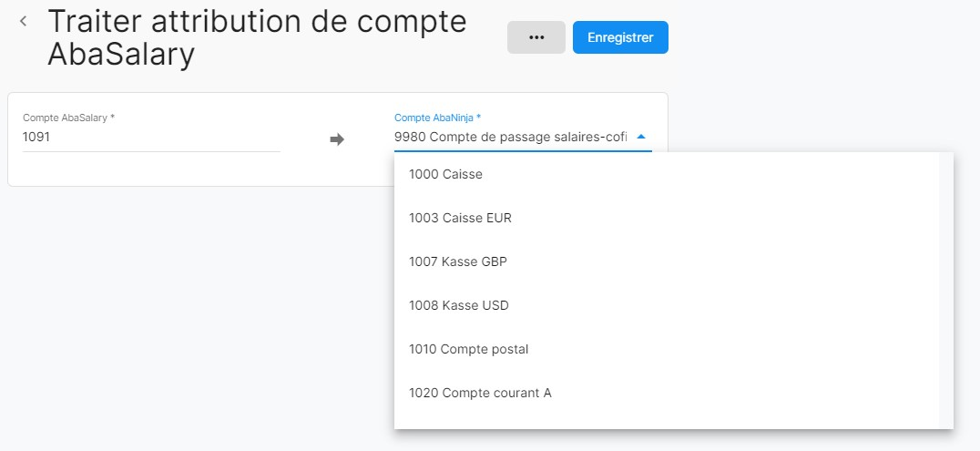
Task: Choose 1010 Compte postal
Action: tap(468, 349)
